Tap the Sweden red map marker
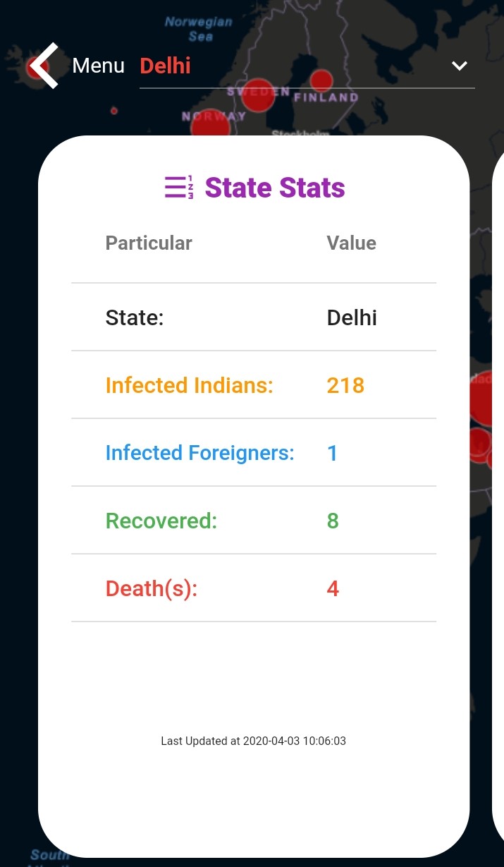 pyautogui.click(x=259, y=96)
